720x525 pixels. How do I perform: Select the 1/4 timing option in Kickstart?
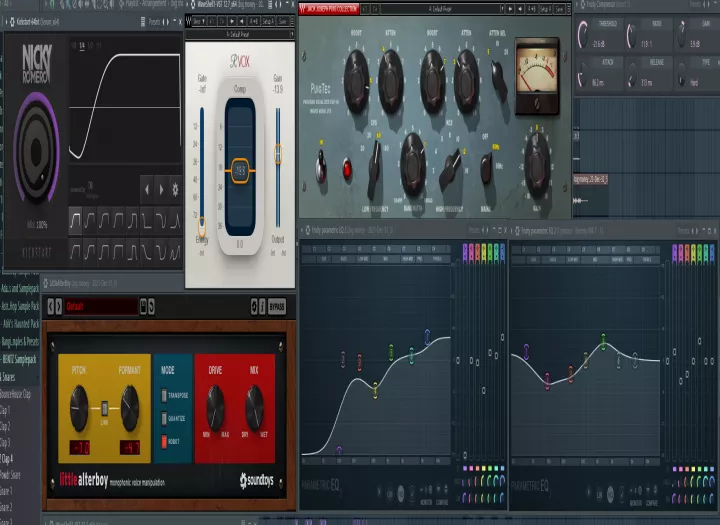coord(82,45)
